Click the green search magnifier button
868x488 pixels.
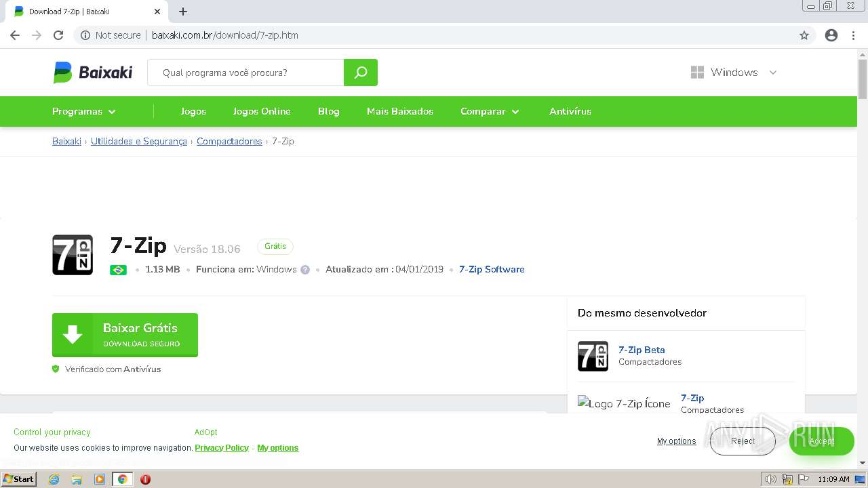click(x=361, y=73)
